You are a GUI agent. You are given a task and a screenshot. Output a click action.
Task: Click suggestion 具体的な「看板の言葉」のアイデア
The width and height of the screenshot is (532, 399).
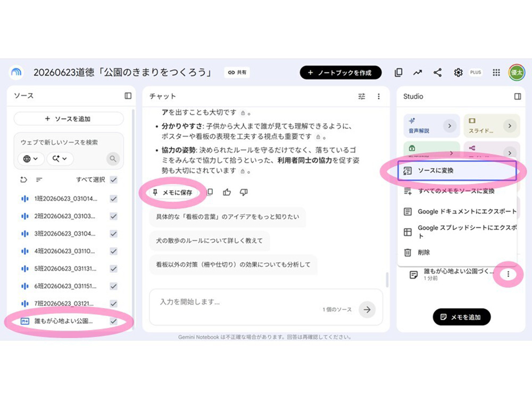pos(228,217)
